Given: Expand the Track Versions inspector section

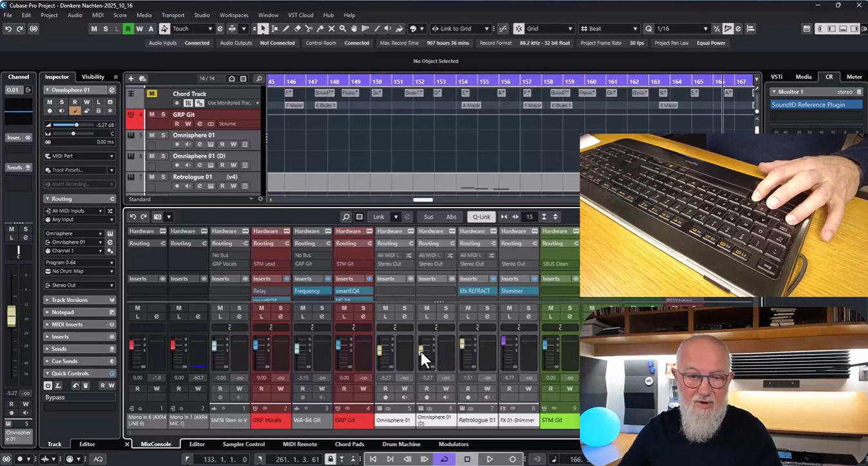Looking at the screenshot, I should tap(69, 300).
